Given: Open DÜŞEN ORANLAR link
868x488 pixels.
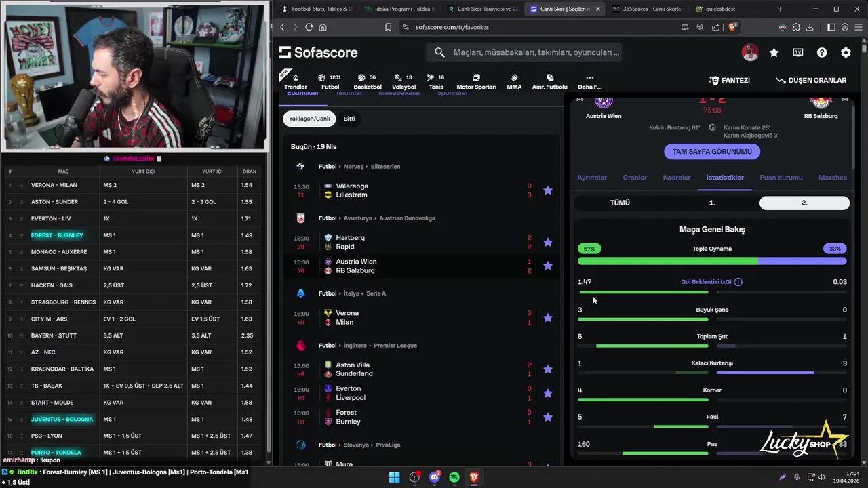Looking at the screenshot, I should point(811,80).
